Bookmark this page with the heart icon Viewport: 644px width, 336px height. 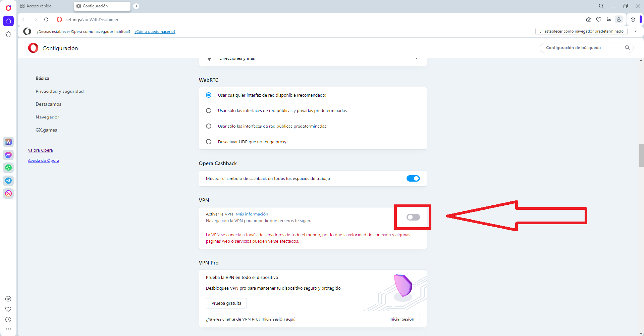click(599, 19)
